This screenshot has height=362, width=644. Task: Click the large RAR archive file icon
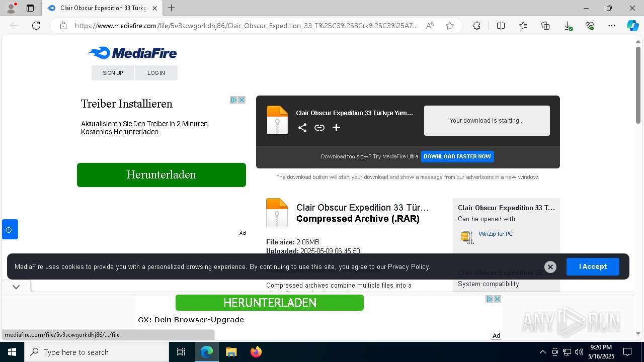pyautogui.click(x=277, y=213)
